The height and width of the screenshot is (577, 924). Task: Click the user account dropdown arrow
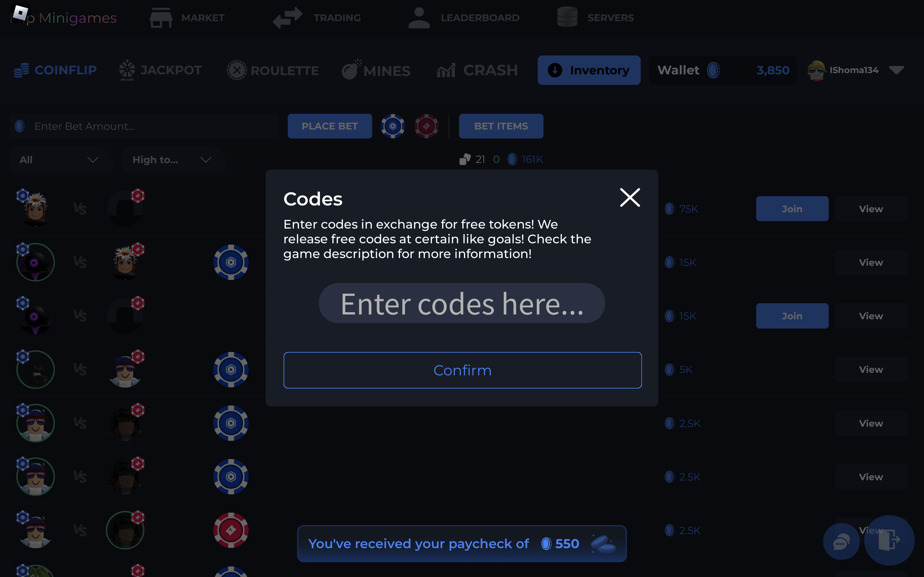898,70
